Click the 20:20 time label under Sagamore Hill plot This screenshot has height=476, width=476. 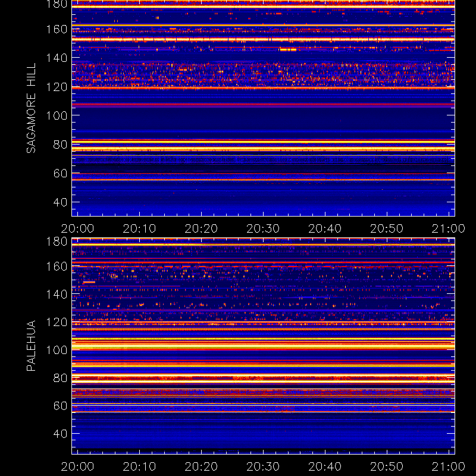[201, 228]
